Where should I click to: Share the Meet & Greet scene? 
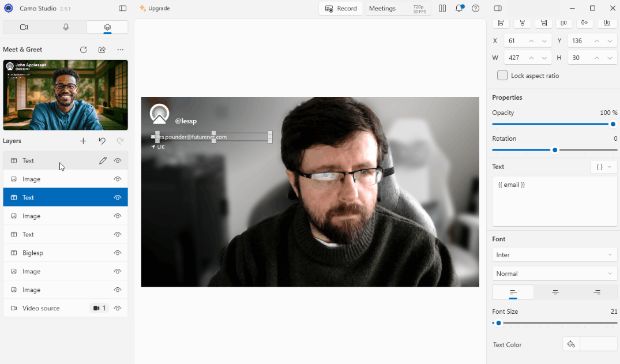click(102, 50)
